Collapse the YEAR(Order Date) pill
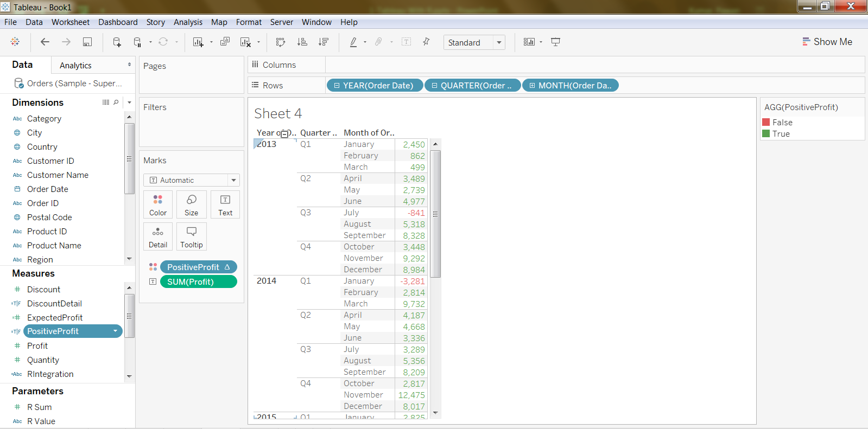 337,86
